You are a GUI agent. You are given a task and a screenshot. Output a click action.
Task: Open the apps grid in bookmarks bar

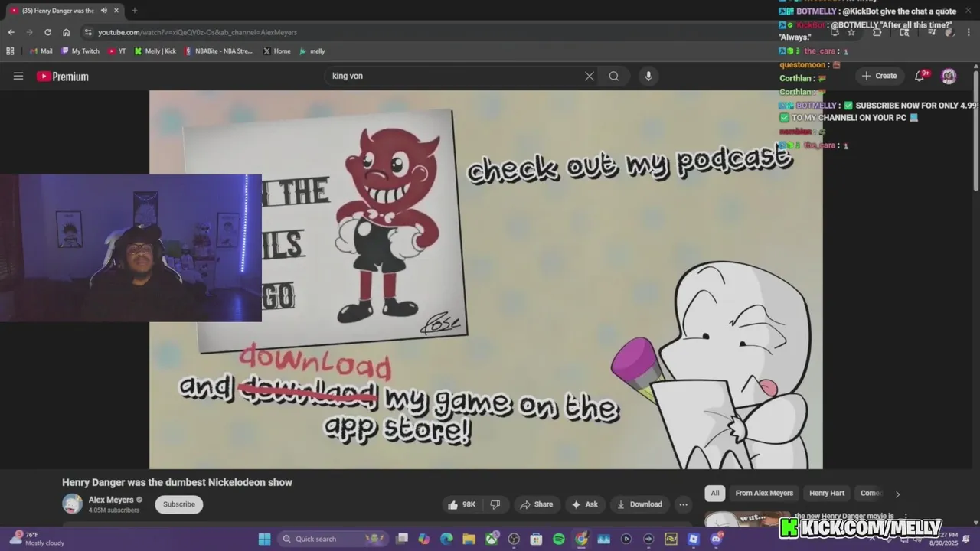tap(10, 51)
